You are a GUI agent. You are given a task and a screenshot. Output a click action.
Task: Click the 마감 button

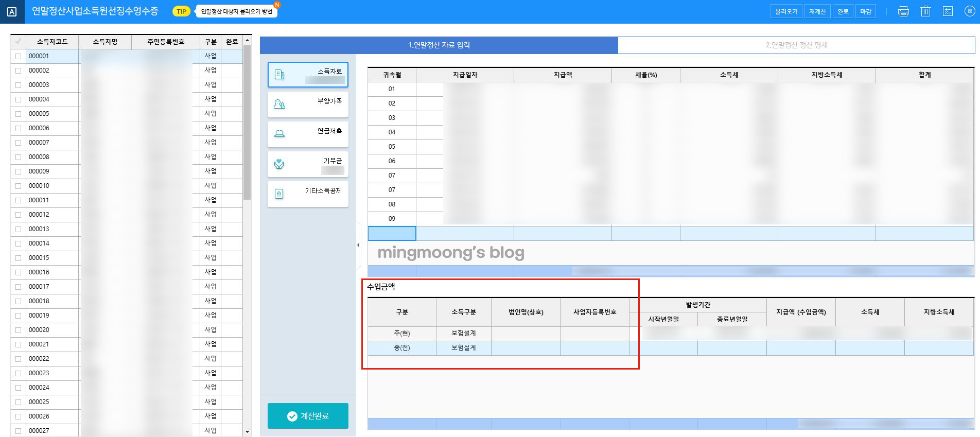pyautogui.click(x=866, y=11)
